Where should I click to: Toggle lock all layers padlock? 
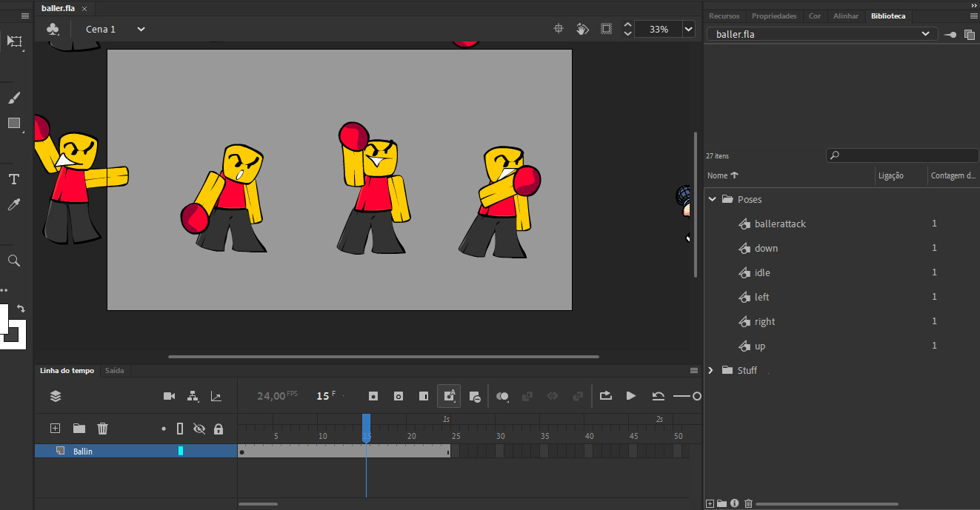(x=218, y=429)
